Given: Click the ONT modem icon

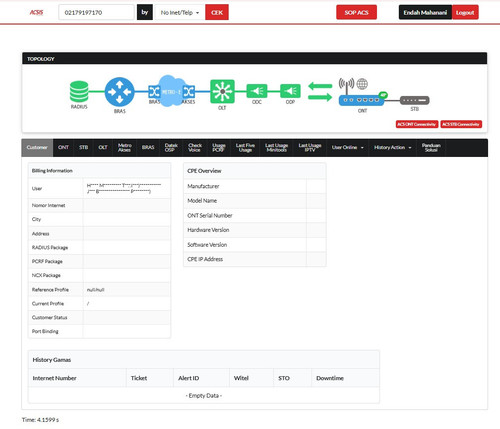Looking at the screenshot, I should pyautogui.click(x=362, y=100).
